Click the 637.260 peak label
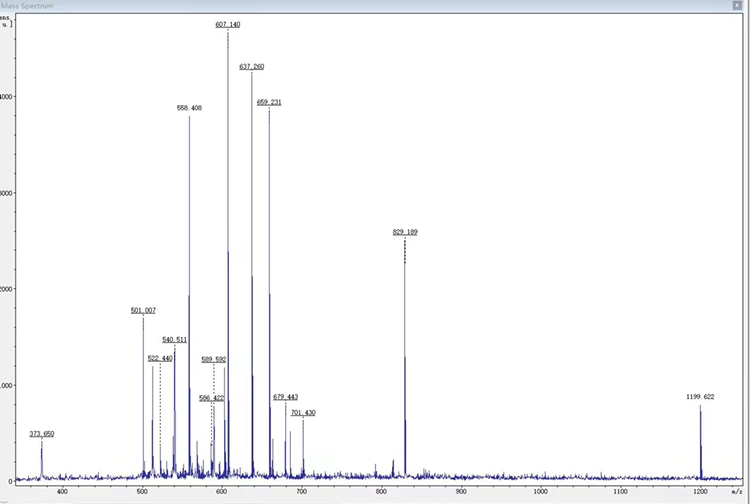This screenshot has width=750, height=504. point(252,66)
